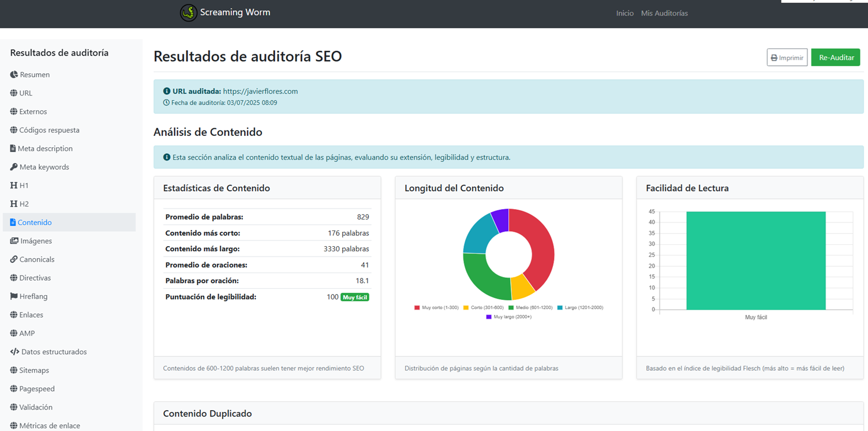Click the Re-Auditar button
Image resolution: width=868 pixels, height=431 pixels.
tap(836, 58)
